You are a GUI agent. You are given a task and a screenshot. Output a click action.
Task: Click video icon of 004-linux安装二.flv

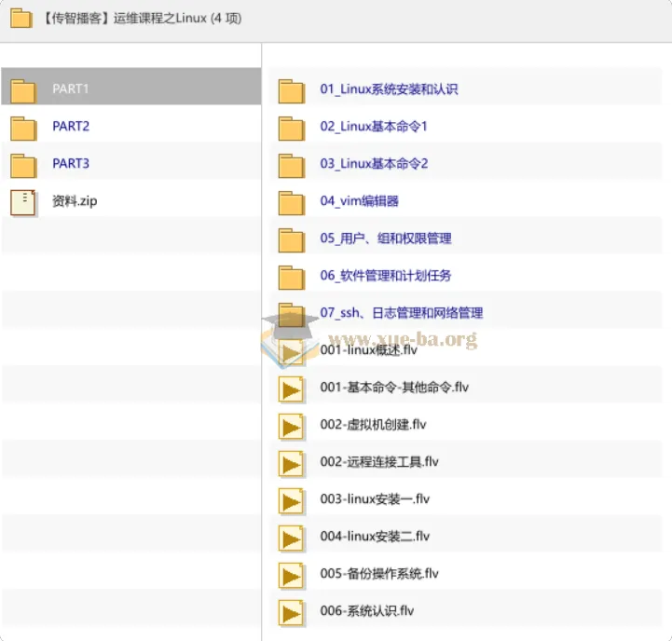tap(292, 539)
